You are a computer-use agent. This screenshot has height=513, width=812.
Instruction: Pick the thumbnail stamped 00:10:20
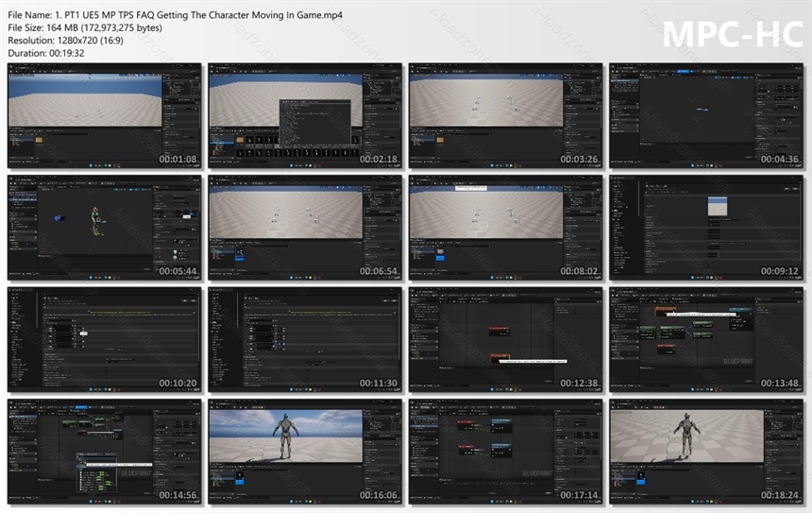tap(105, 339)
